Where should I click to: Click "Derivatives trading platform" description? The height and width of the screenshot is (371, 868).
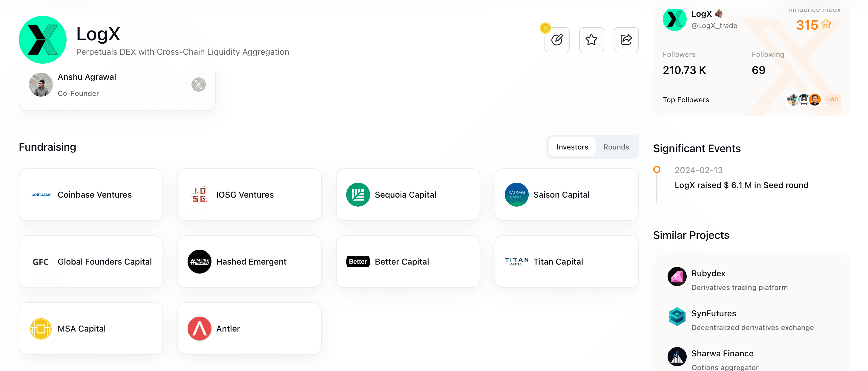tap(739, 288)
